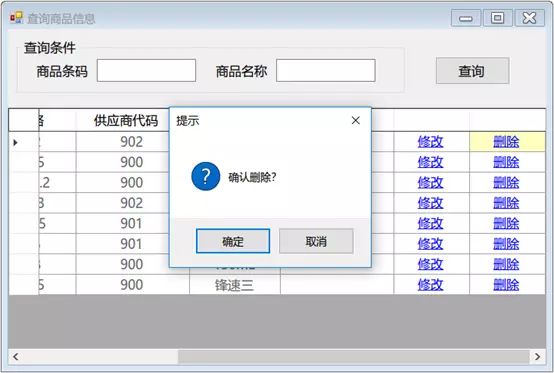Select the 锋速三 cell

point(235,285)
